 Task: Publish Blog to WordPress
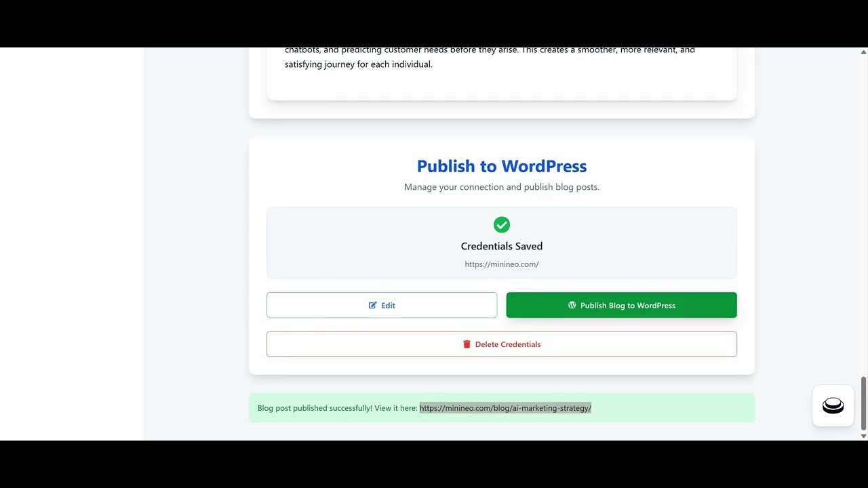(x=621, y=305)
